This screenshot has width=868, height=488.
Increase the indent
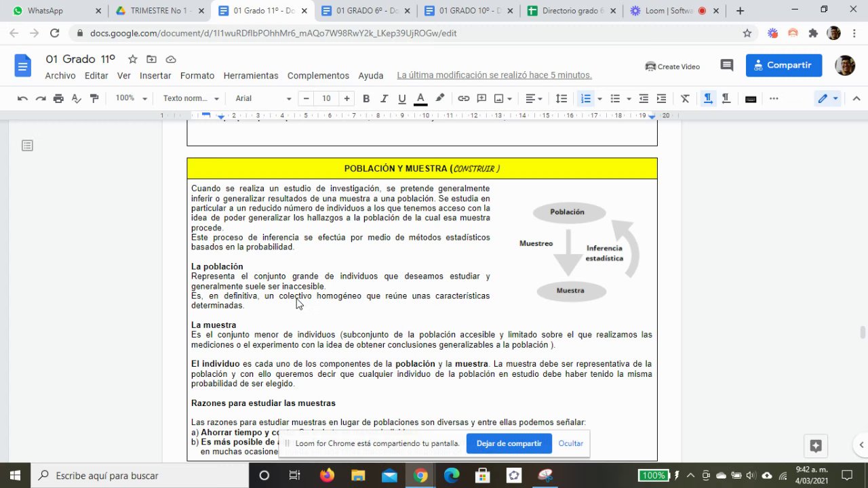(x=661, y=98)
